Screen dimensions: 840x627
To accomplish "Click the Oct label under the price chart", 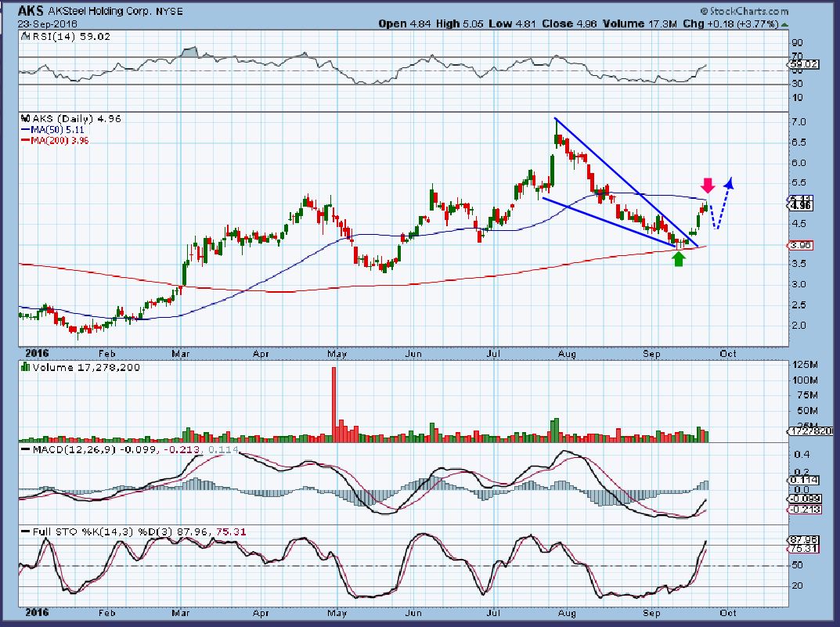I will [x=728, y=354].
